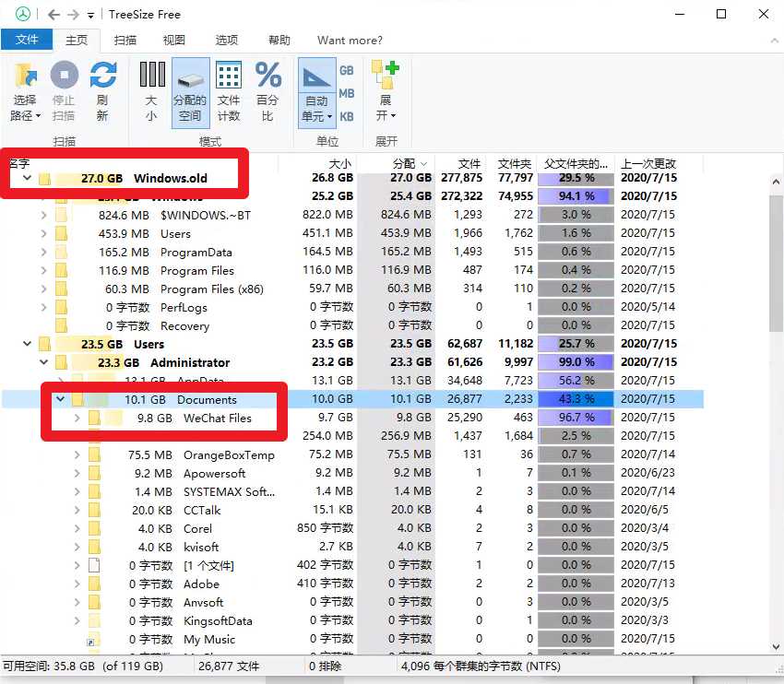Collapse the Windows.old folder node
The height and width of the screenshot is (684, 784).
click(x=27, y=178)
